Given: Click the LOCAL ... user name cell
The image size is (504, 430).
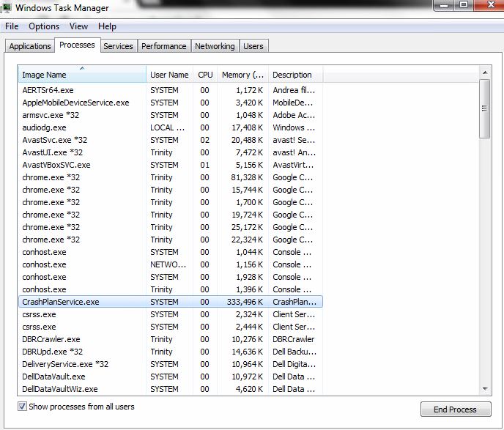Looking at the screenshot, I should 168,127.
